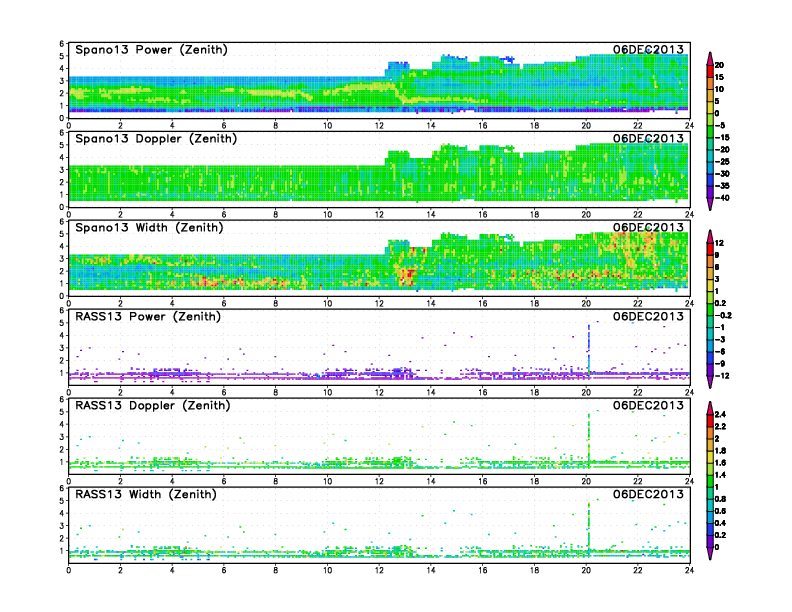Click hour 24 tick label under RASS13 Width plot
Screen dimensions: 792x612
[x=689, y=570]
